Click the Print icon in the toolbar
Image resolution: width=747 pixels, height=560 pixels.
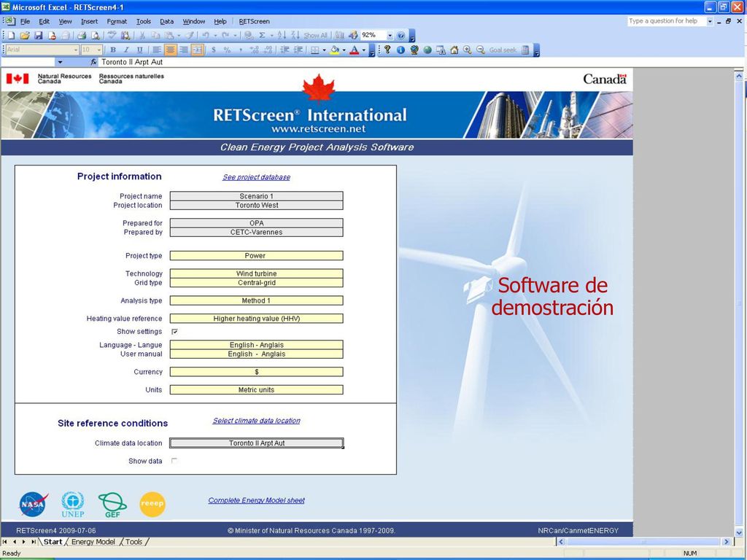(x=82, y=35)
